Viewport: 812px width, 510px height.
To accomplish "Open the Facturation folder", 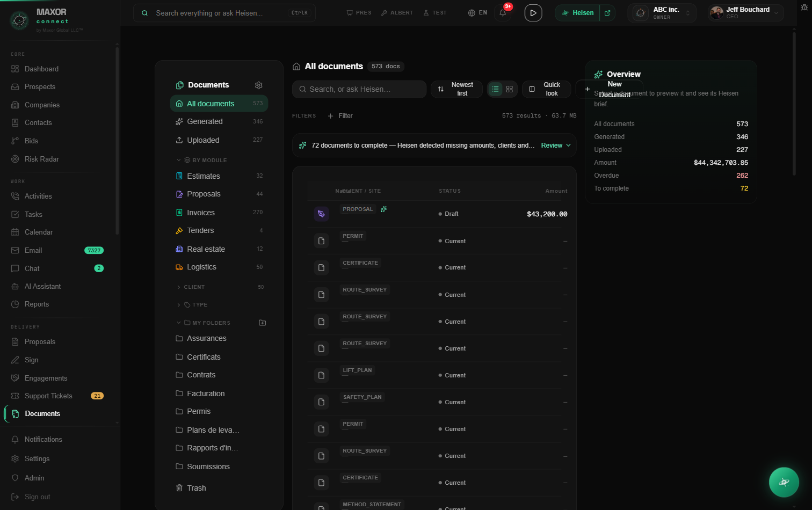I will click(219, 394).
